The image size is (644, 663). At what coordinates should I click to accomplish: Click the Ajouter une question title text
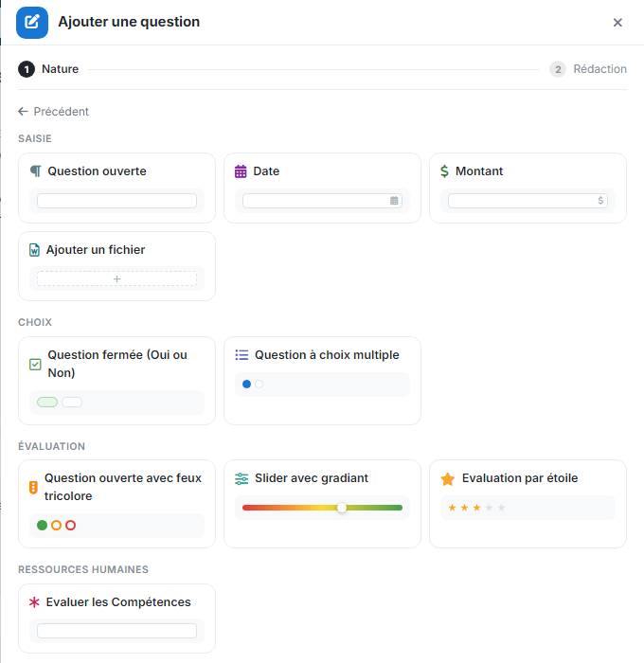coord(129,22)
